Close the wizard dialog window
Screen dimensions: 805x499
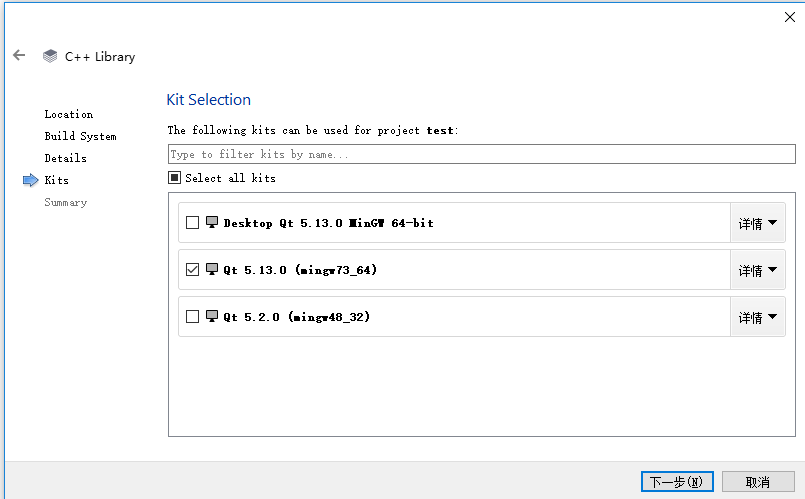[789, 16]
